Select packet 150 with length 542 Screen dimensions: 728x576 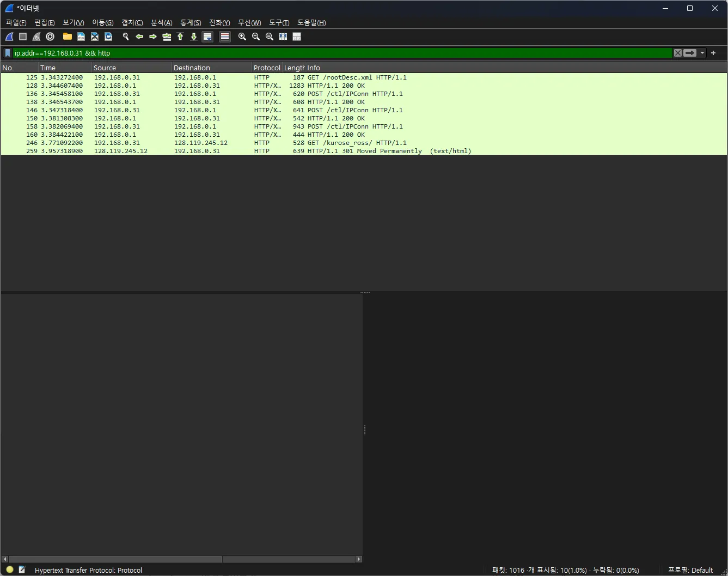click(x=364, y=118)
